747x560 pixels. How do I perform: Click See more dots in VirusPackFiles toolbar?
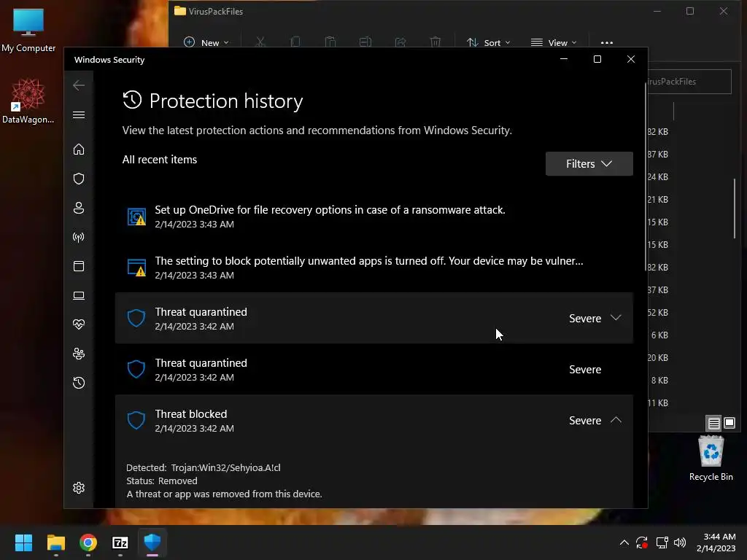pyautogui.click(x=607, y=42)
